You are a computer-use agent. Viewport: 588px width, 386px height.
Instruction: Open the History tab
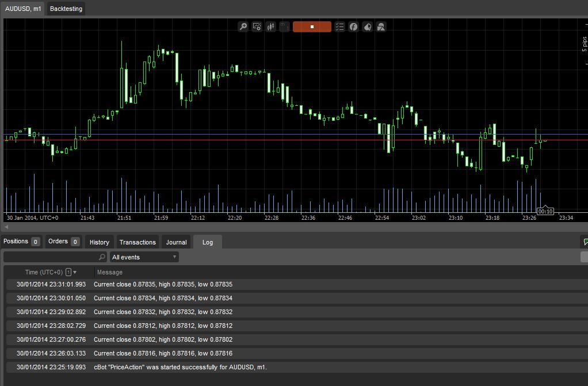(100, 242)
